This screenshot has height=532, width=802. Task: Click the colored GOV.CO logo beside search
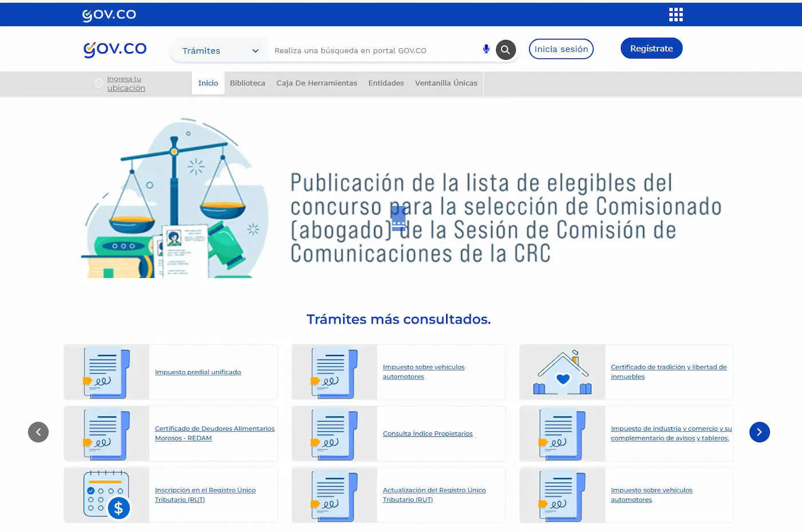pyautogui.click(x=115, y=49)
